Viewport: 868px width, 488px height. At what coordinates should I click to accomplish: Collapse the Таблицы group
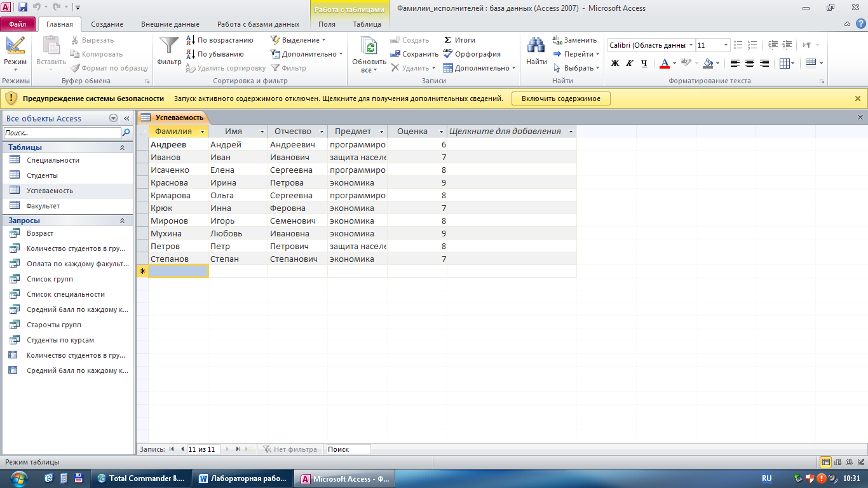click(122, 147)
